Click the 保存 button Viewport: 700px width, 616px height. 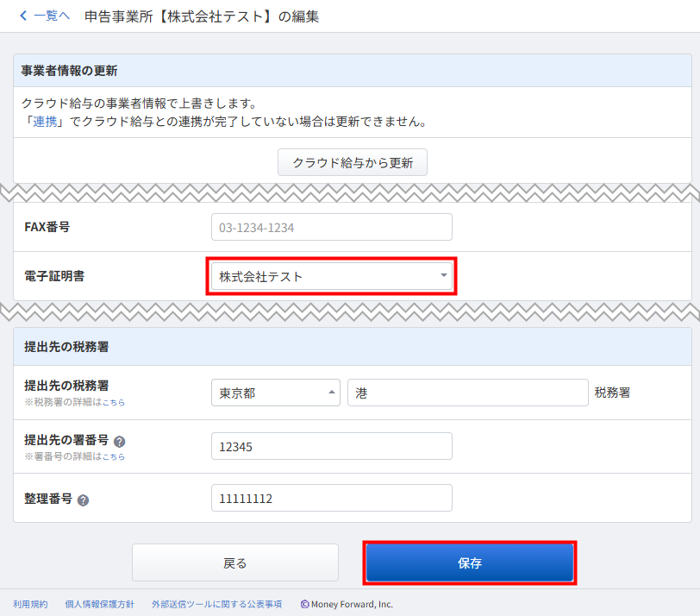point(470,563)
